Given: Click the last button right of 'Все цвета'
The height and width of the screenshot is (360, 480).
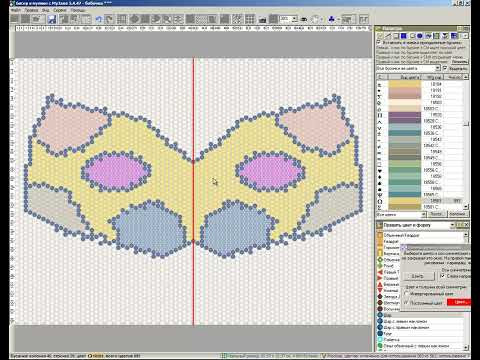Looking at the screenshot, I should (458, 214).
